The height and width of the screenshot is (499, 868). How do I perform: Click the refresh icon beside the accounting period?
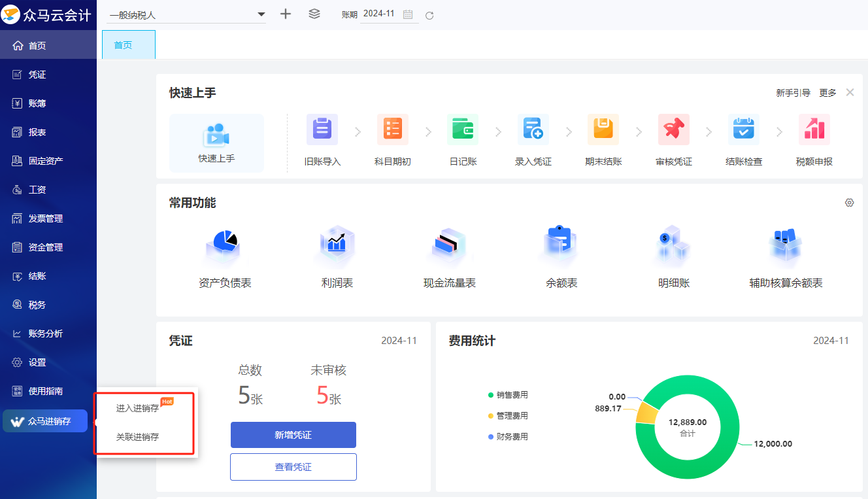(x=429, y=15)
